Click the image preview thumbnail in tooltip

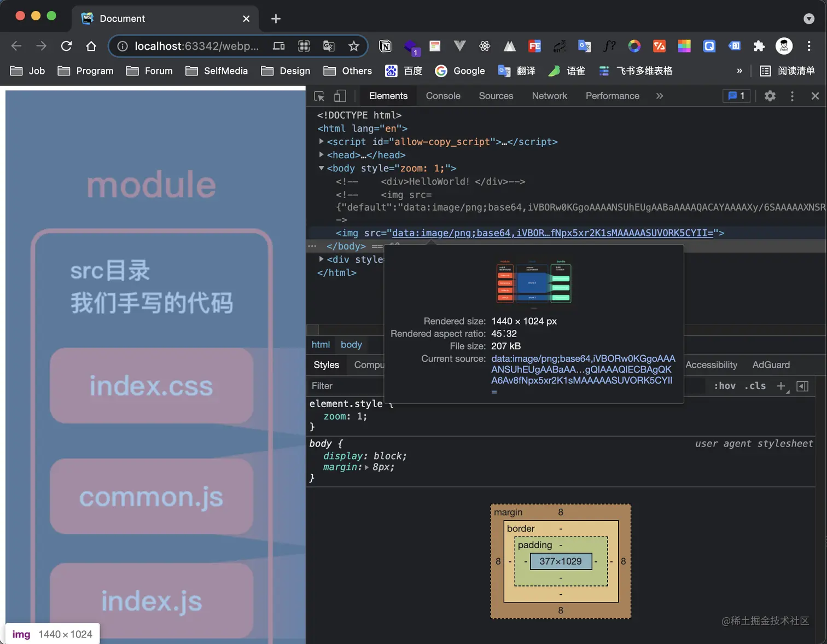coord(534,282)
